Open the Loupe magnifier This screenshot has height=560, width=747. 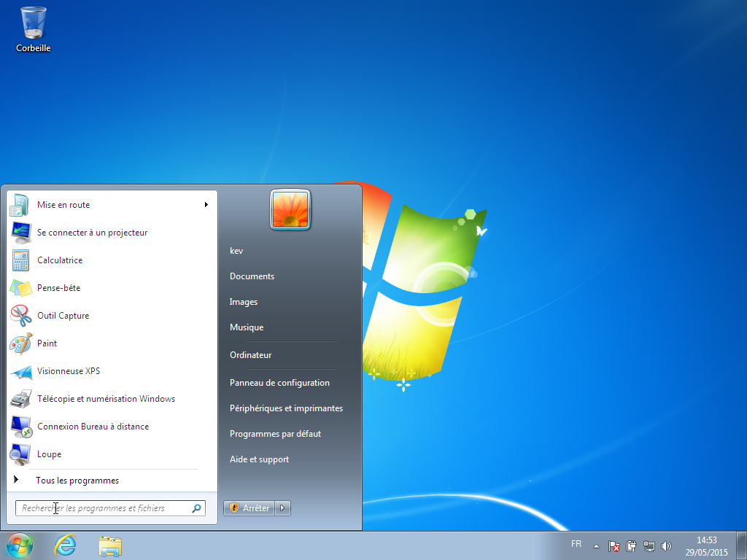click(x=112, y=454)
